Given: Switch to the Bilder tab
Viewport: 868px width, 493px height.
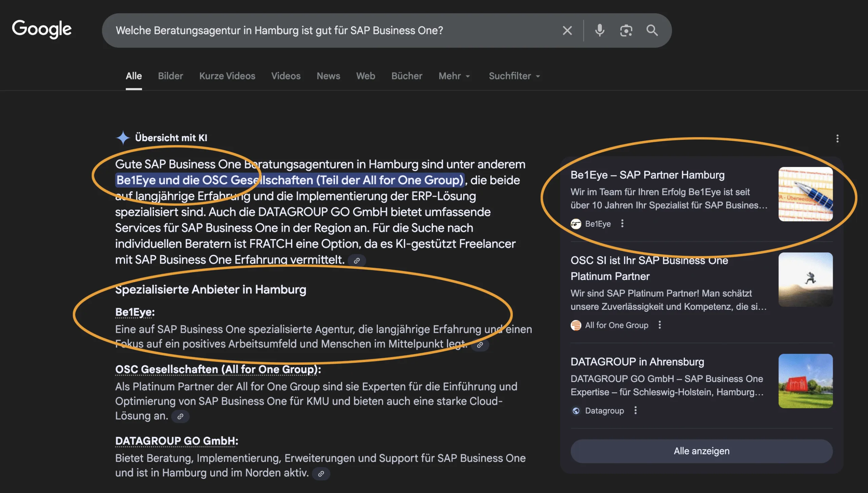Looking at the screenshot, I should [x=170, y=76].
